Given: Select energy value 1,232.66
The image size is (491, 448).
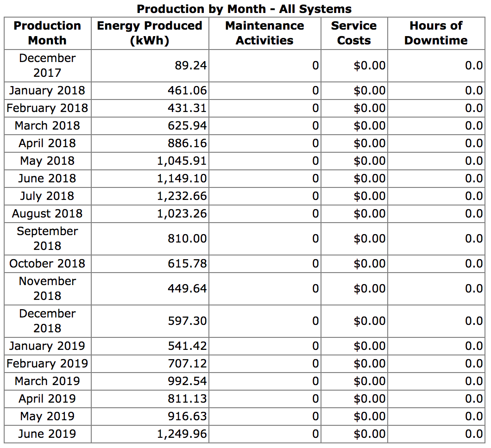Looking at the screenshot, I should (x=182, y=196).
